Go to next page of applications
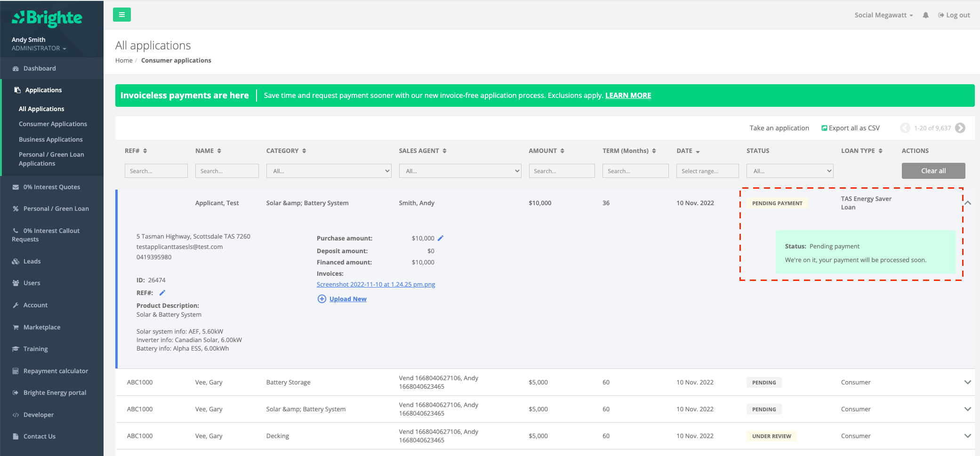The image size is (980, 456). (x=960, y=128)
